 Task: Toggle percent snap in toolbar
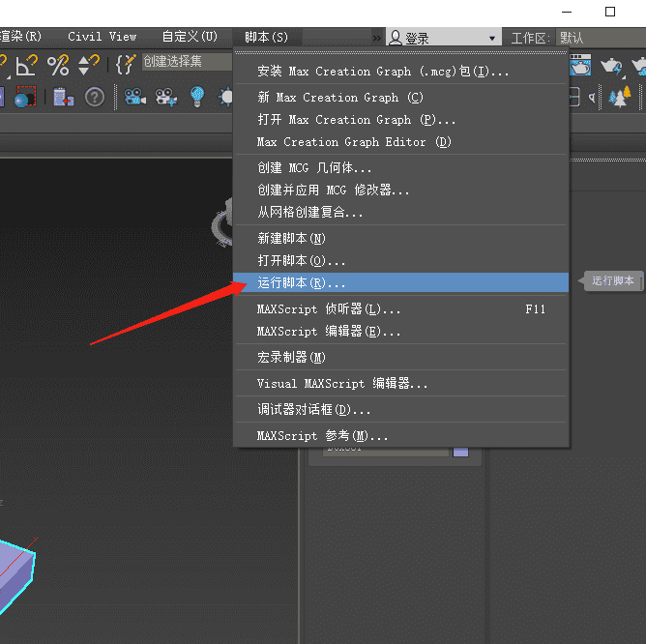(58, 65)
